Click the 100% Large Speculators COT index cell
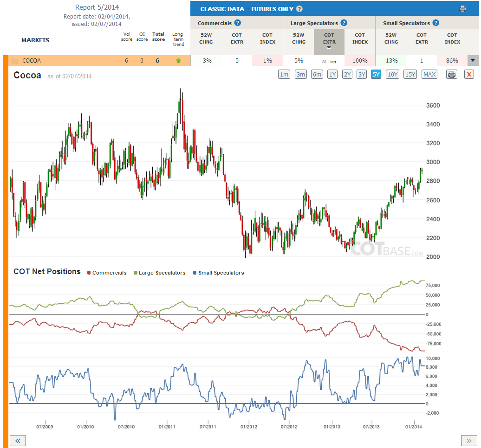The image size is (481, 448). tap(360, 61)
